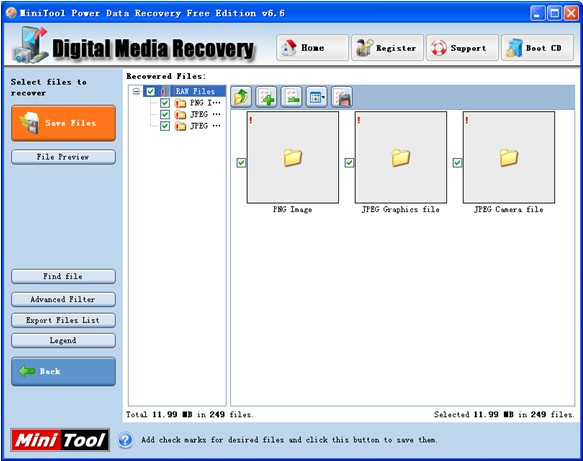Click the check-all files icon with green plus
The image size is (583, 461).
click(266, 97)
